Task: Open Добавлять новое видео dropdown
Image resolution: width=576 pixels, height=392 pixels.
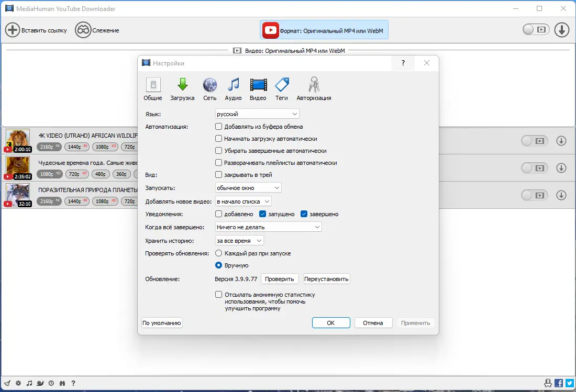Action: point(243,201)
